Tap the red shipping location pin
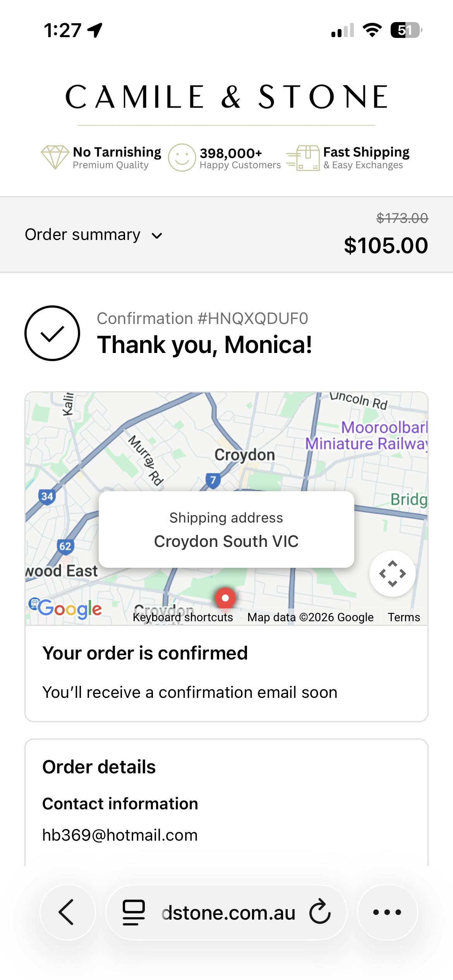The image size is (453, 980). [225, 598]
